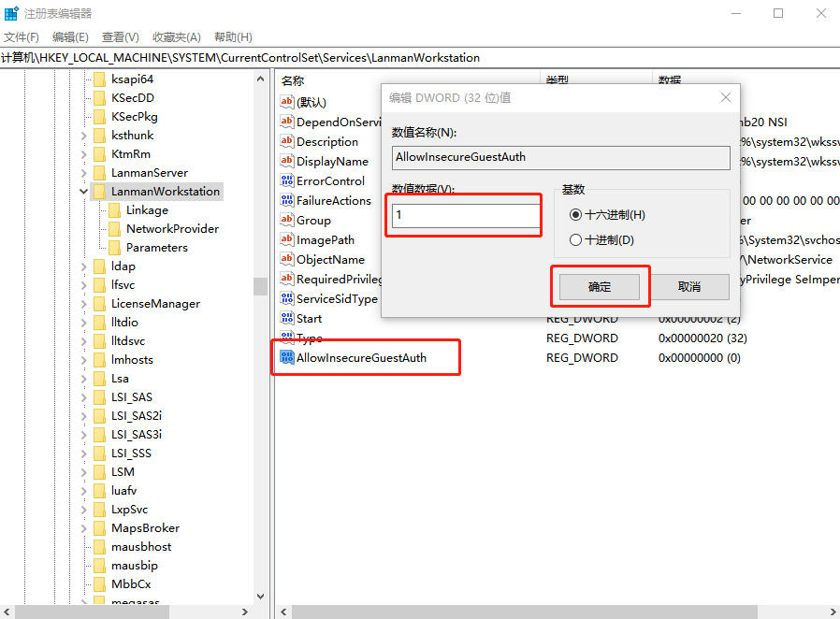Click the values pane horizontal scrollbar thumb
This screenshot has width=840, height=619.
point(525,612)
